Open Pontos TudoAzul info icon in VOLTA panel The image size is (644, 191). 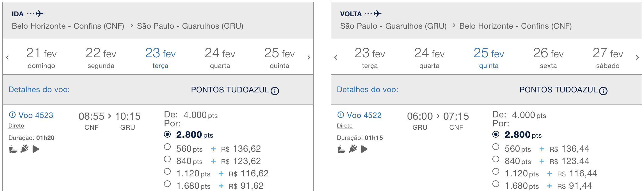pyautogui.click(x=603, y=91)
